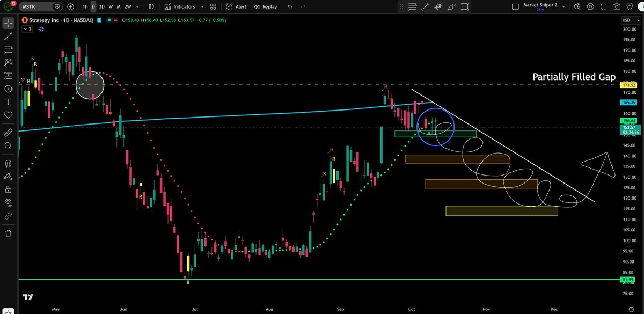Toggle hide all drawings eye icon

pyautogui.click(x=9, y=202)
